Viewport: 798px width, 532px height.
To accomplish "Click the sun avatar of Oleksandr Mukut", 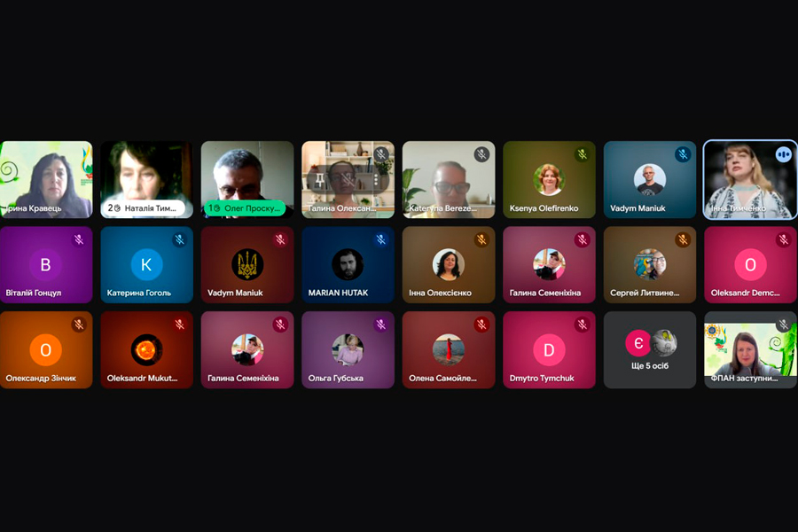I will click(146, 349).
